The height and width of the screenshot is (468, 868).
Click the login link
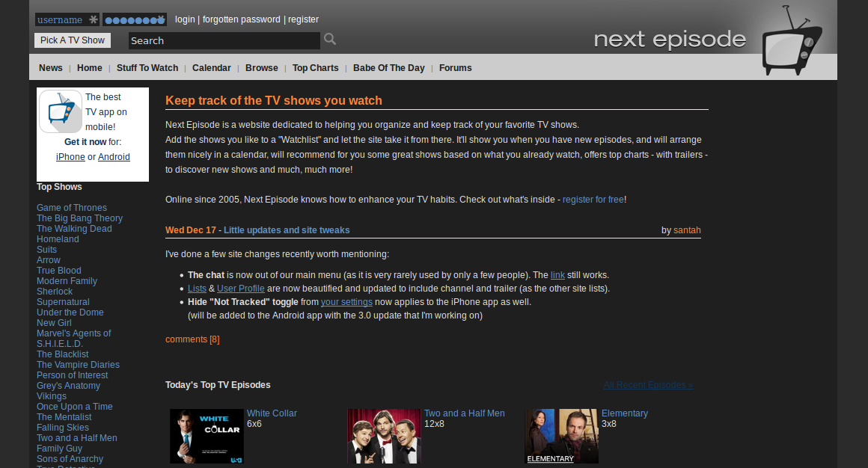pyautogui.click(x=185, y=19)
